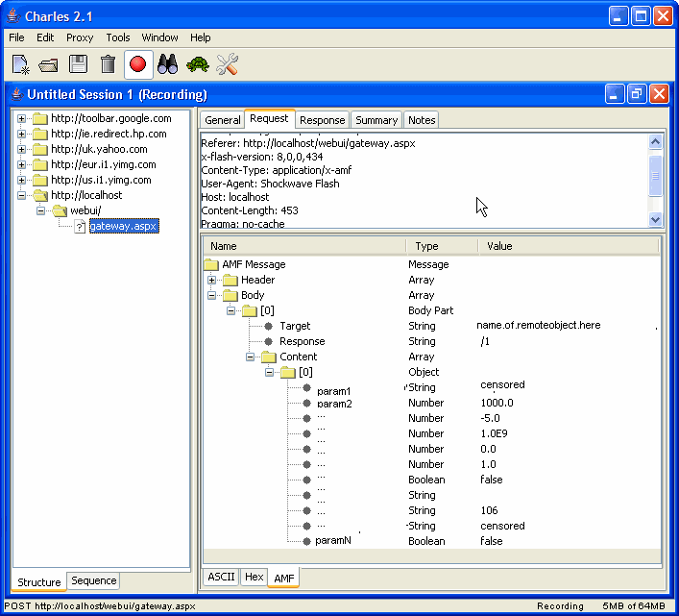Click the bullet icon beside Target

[269, 326]
